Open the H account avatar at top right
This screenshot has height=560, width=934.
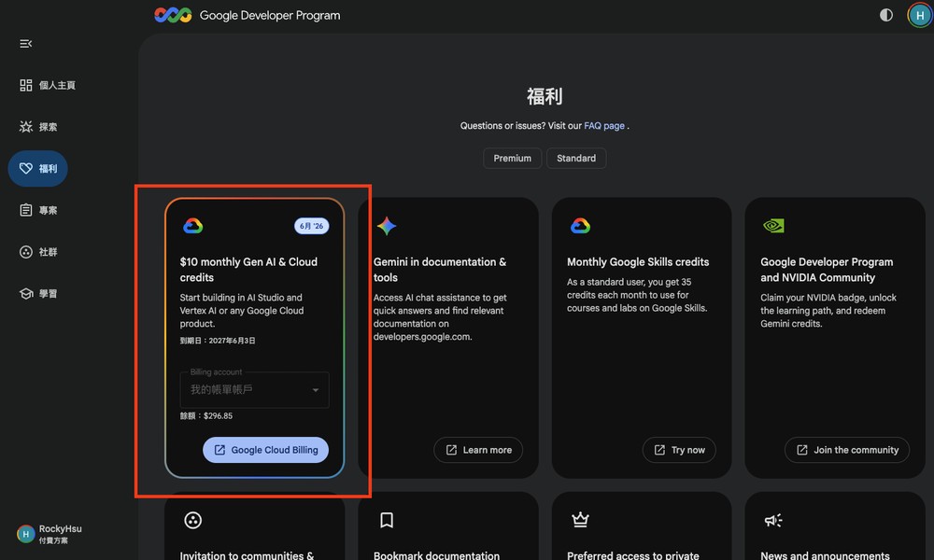click(x=920, y=16)
